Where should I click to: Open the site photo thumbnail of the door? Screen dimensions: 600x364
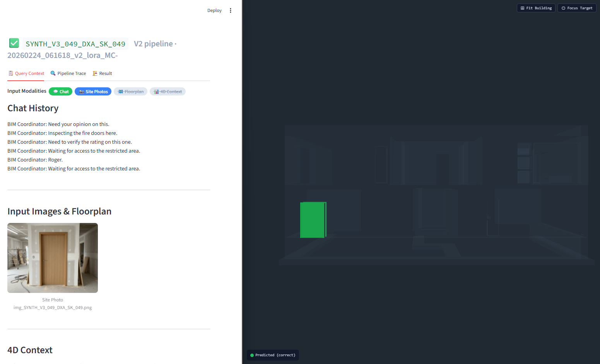pyautogui.click(x=53, y=258)
